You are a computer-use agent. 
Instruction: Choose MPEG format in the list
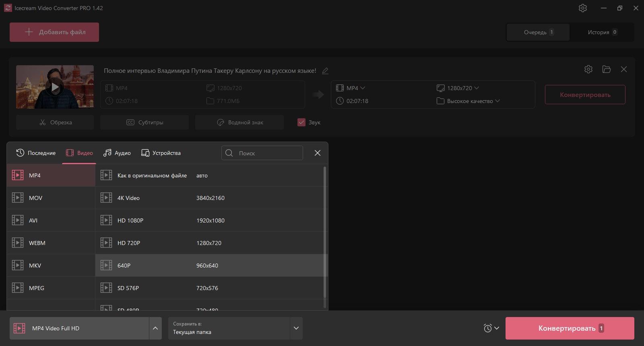(x=51, y=288)
